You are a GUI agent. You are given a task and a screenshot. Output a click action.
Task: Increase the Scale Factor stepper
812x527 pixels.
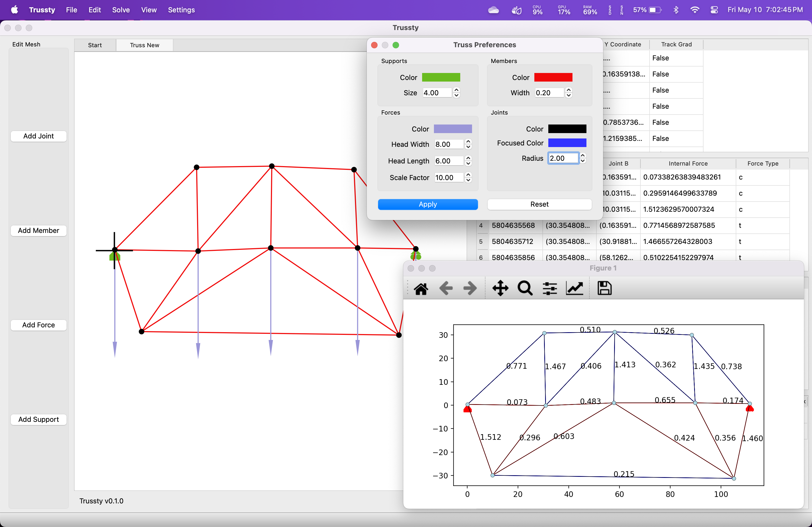pos(469,175)
